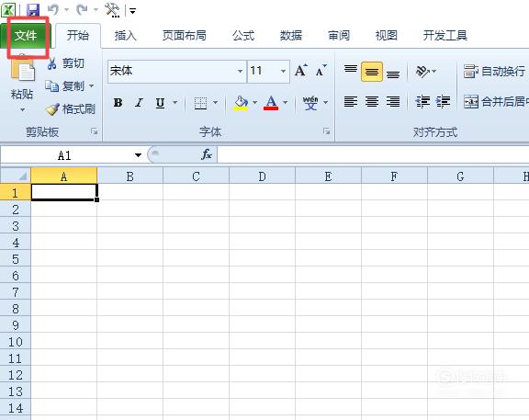Viewport: 529px width, 420px height.
Task: Switch to the 公式 tab
Action: tap(243, 36)
